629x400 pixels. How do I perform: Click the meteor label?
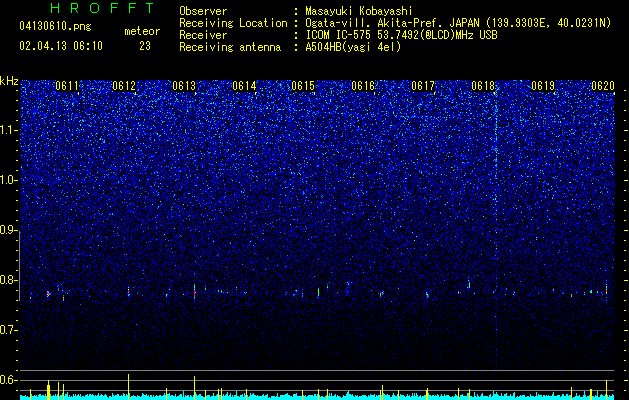[x=142, y=31]
